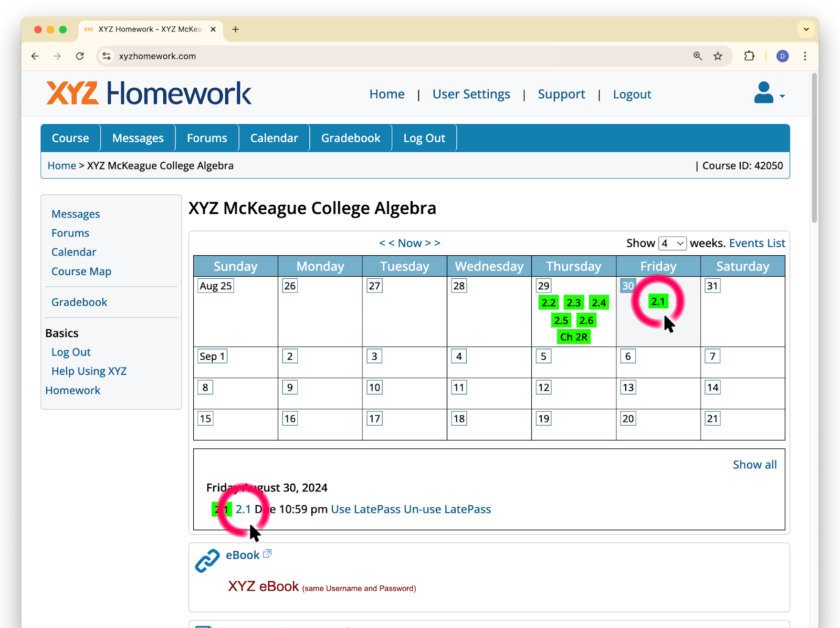Click Home in the breadcrumb trail
This screenshot has width=840, height=628.
pos(62,166)
